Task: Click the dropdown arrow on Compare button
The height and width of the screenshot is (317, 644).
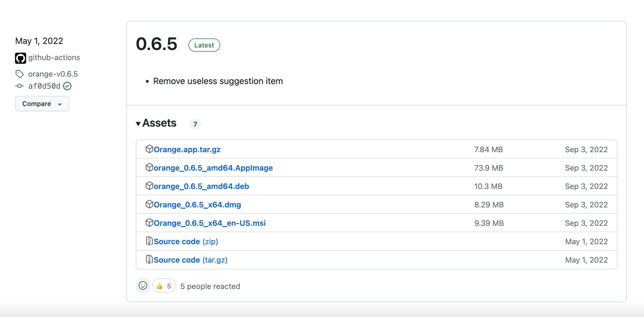Action: coord(60,104)
